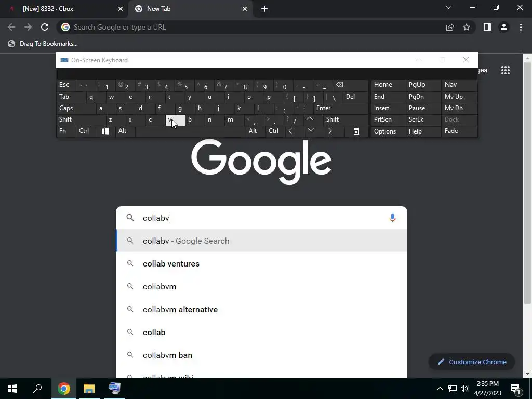Choose the collabvm suggestion
This screenshot has height=399, width=532.
(262, 287)
